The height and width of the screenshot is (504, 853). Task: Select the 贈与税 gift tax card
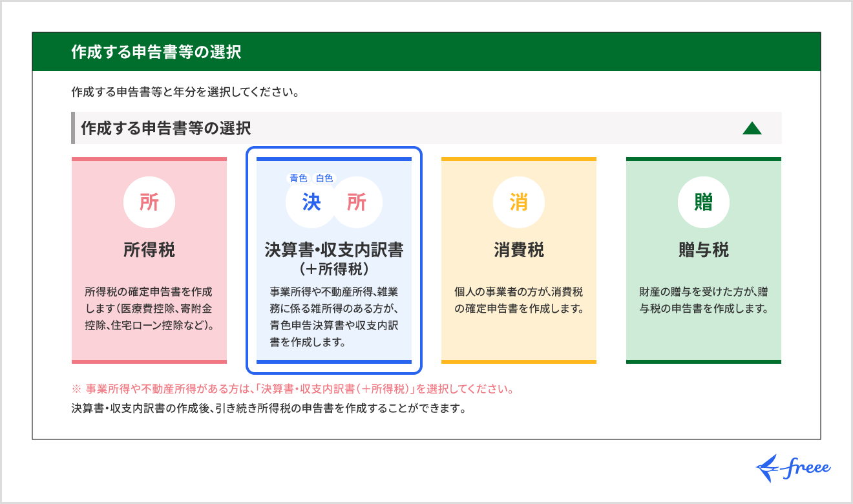point(703,258)
